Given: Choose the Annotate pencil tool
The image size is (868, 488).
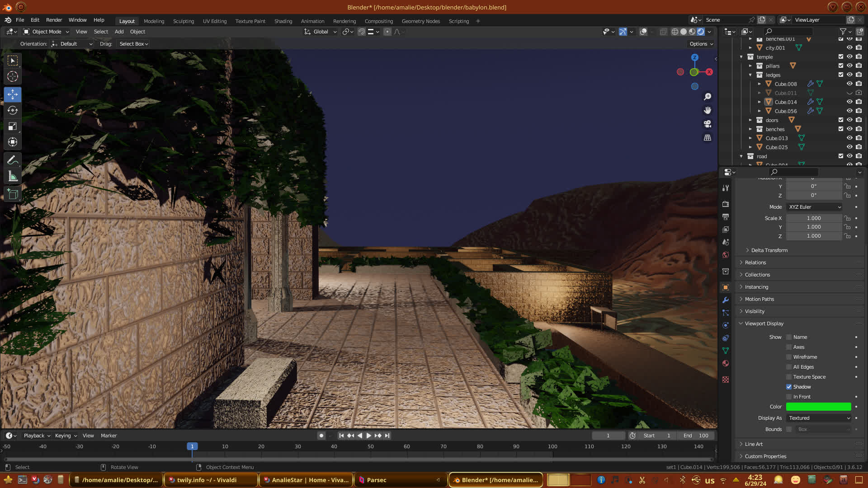Looking at the screenshot, I should click(13, 160).
